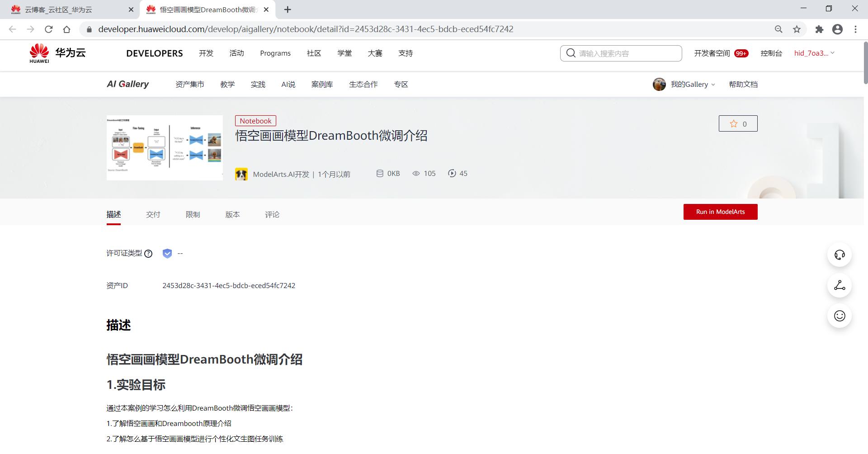Click the browser profile account icon

(837, 29)
